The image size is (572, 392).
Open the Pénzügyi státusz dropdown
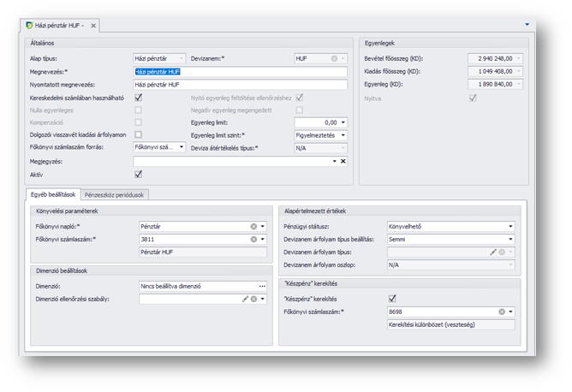511,227
